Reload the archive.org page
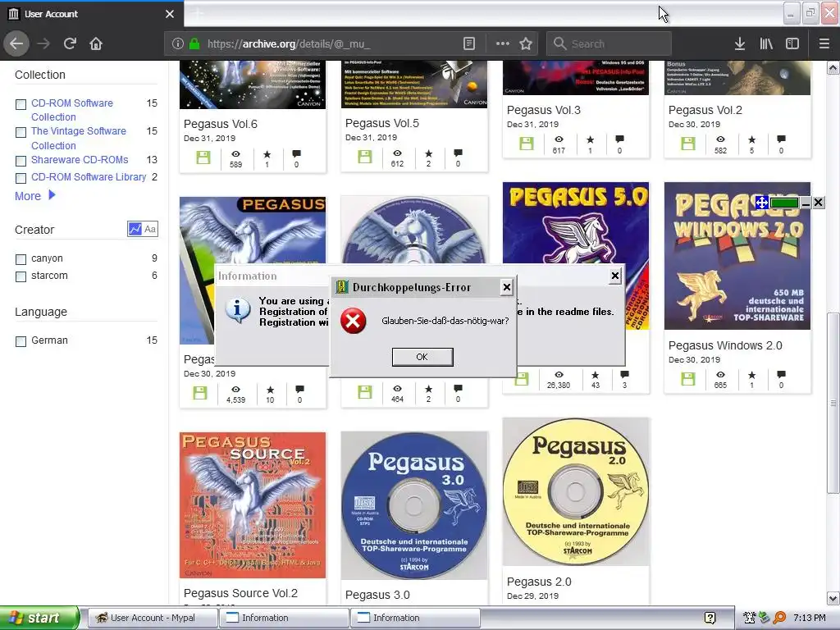Screen dimensions: 840x630 [70, 43]
